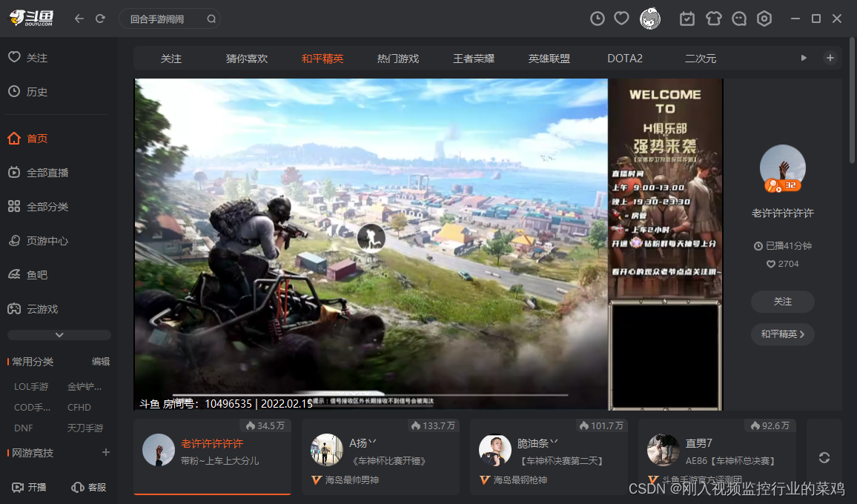The height and width of the screenshot is (504, 857).
Task: Click the 全部分类 grid icon
Action: coord(14,206)
